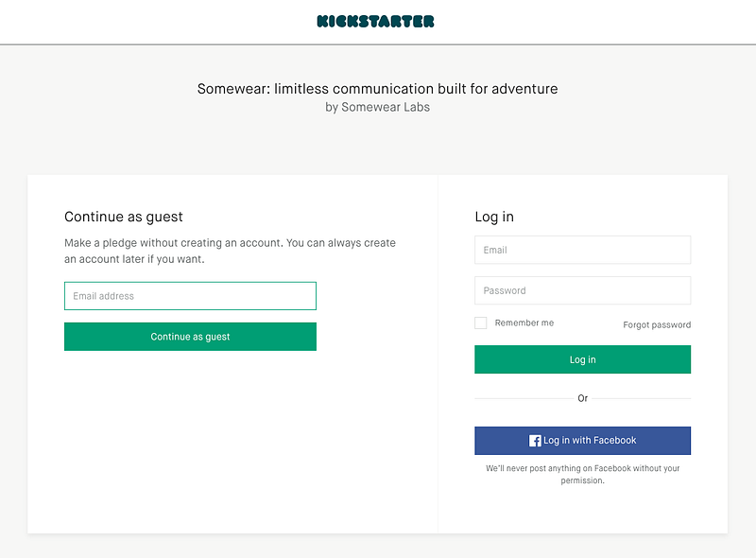
Task: Click the 'Continue as guest' heading
Action: pos(124,217)
